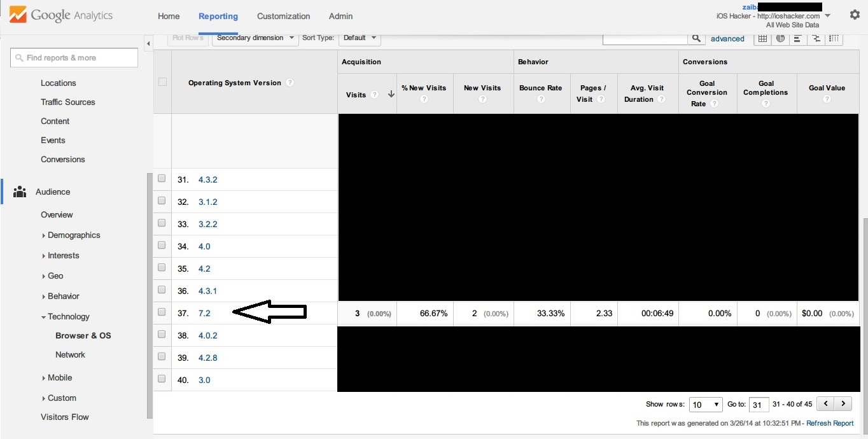Switch to comparison view icon
This screenshot has height=439, width=868.
tap(816, 38)
